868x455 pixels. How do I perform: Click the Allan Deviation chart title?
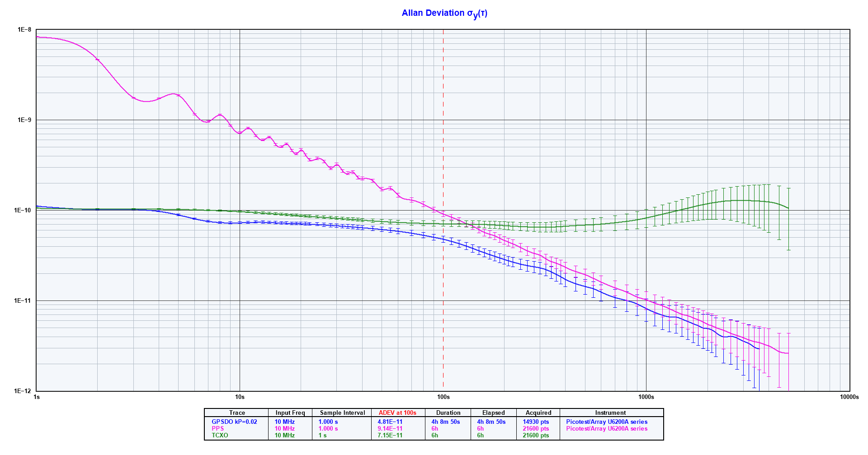point(444,14)
